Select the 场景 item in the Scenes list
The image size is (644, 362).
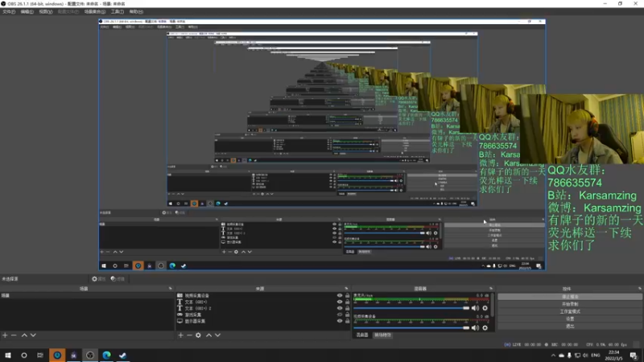pyautogui.click(x=86, y=295)
